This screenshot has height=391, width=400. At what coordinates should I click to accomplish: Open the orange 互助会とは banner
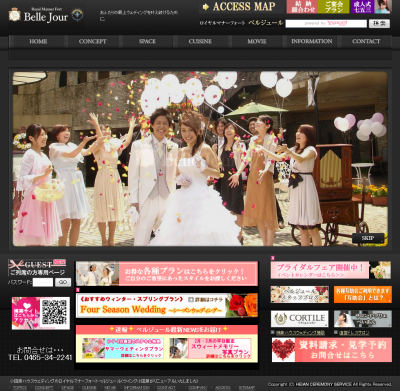363,294
